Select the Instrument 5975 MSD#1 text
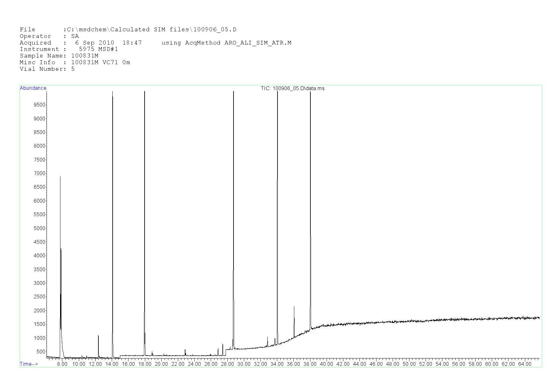Viewport: 555px width, 392px height. 69,49
